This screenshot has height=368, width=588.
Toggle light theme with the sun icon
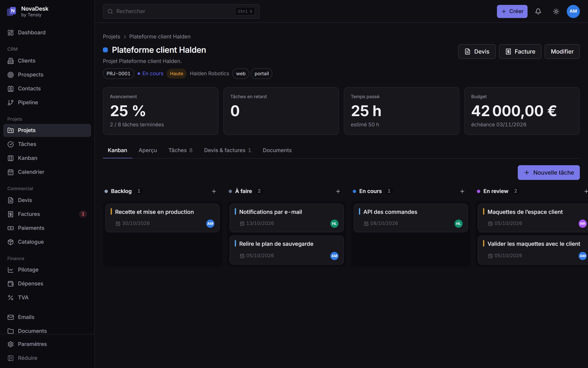pos(556,11)
